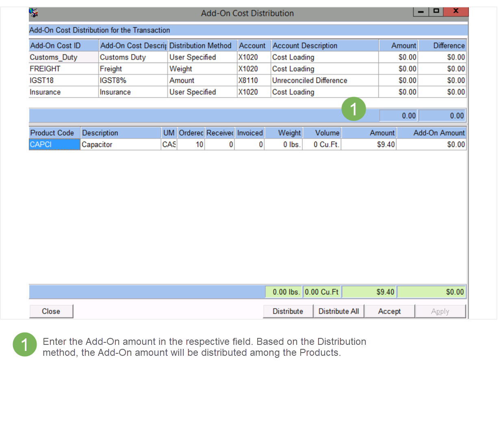This screenshot has height=448, width=501.
Task: Click the Close button at bottom left
Action: point(51,311)
